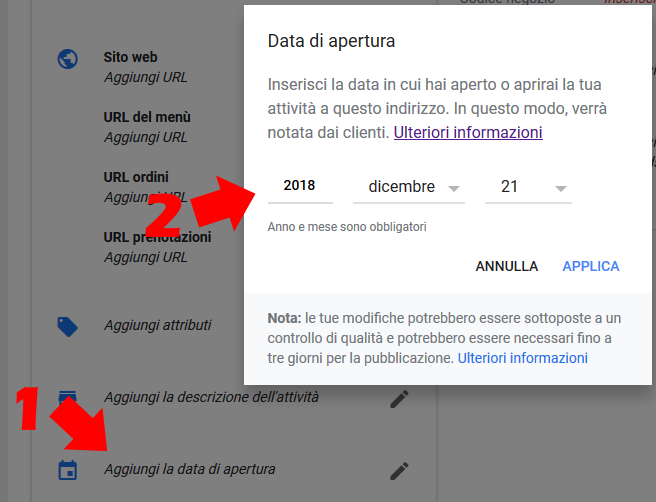Click Aggiungi URL under Sito web
The image size is (656, 502).
pyautogui.click(x=146, y=77)
